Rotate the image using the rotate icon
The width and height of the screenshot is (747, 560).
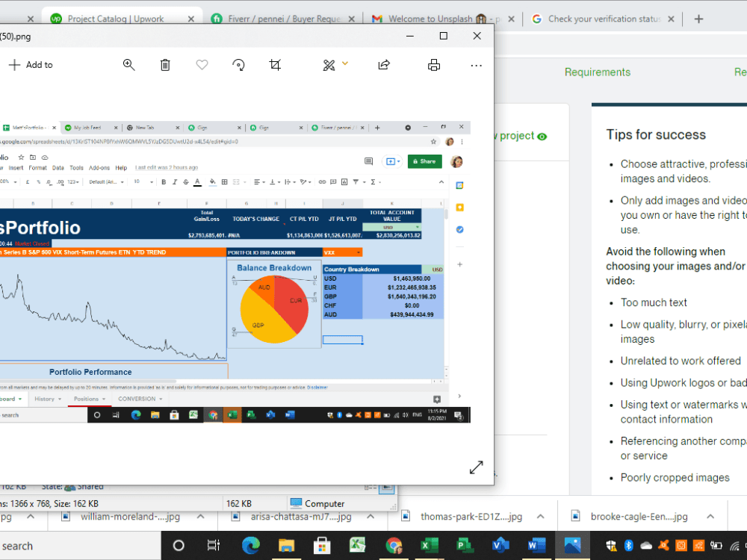(x=239, y=65)
